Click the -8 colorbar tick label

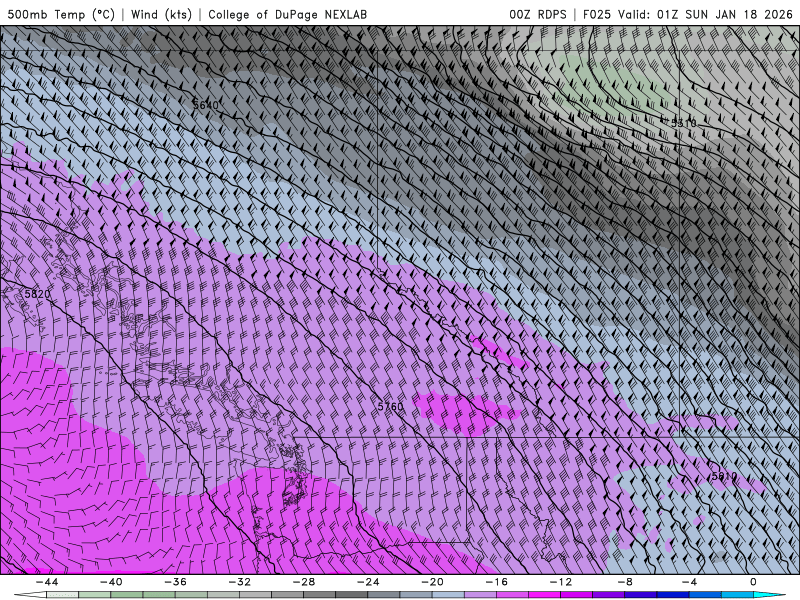625,582
